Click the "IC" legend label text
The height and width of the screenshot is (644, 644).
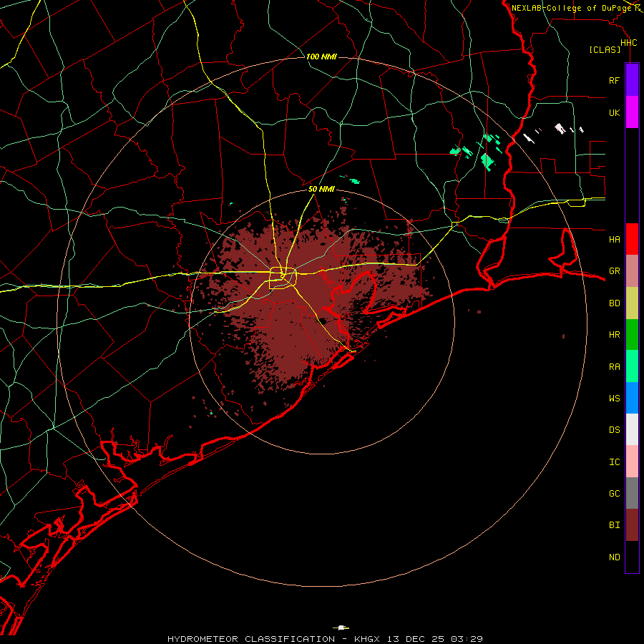click(614, 462)
